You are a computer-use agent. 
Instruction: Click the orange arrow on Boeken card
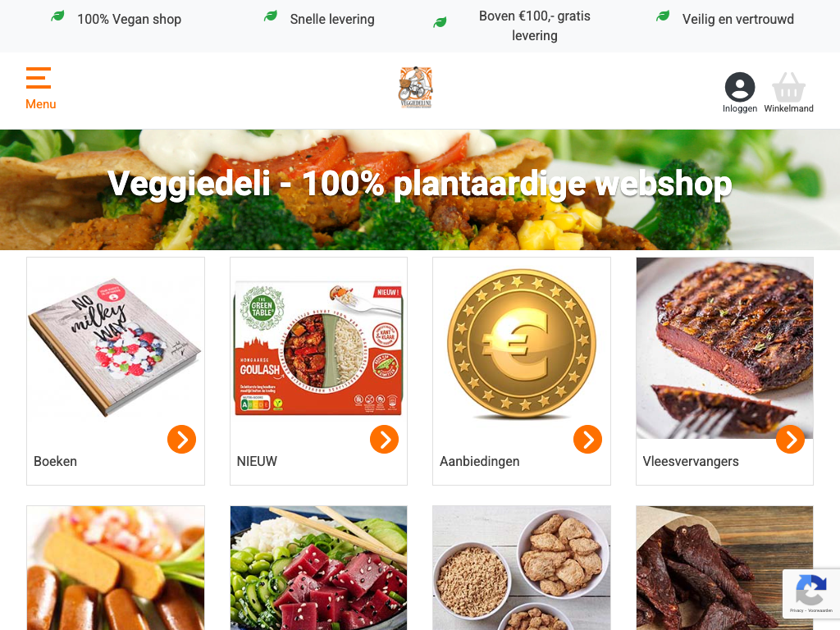pos(181,440)
